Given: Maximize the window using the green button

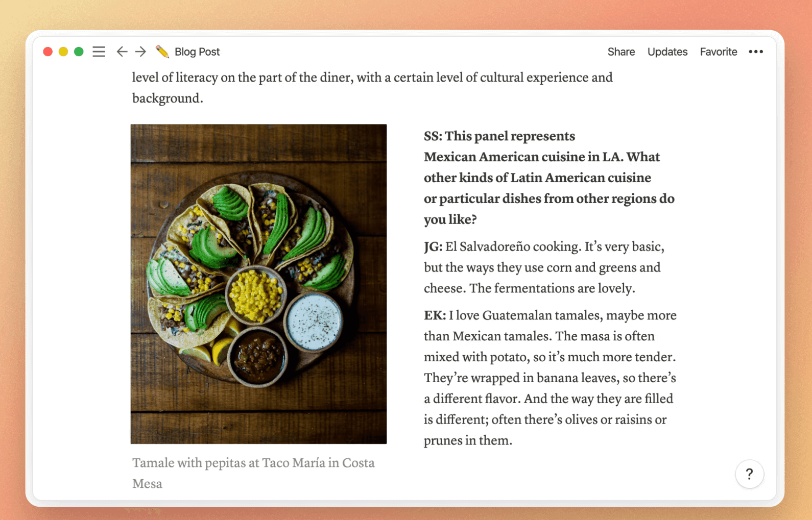Looking at the screenshot, I should coord(79,52).
